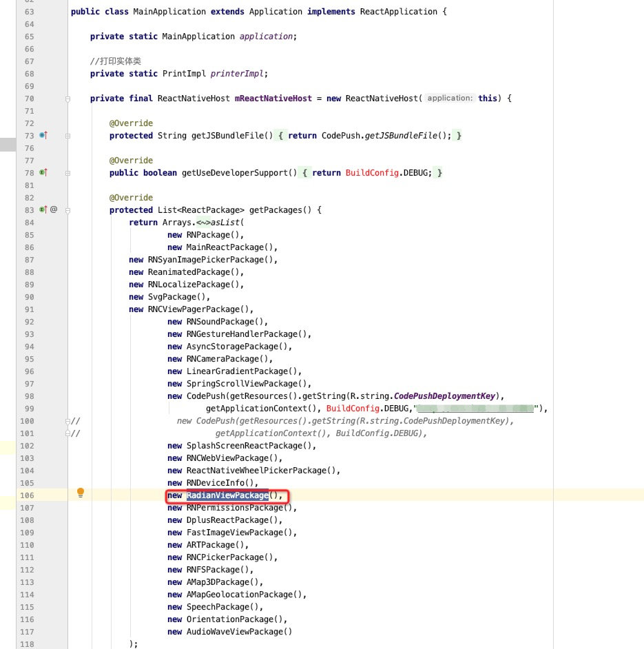Viewport: 644px width, 649px height.
Task: Click the Chinese comment //打印实体类
Action: (116, 61)
